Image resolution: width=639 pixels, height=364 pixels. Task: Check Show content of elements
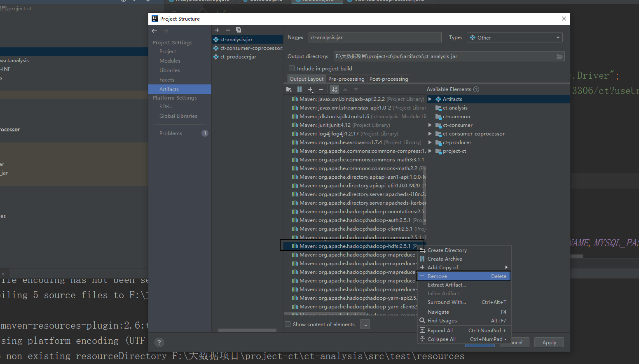[287, 324]
